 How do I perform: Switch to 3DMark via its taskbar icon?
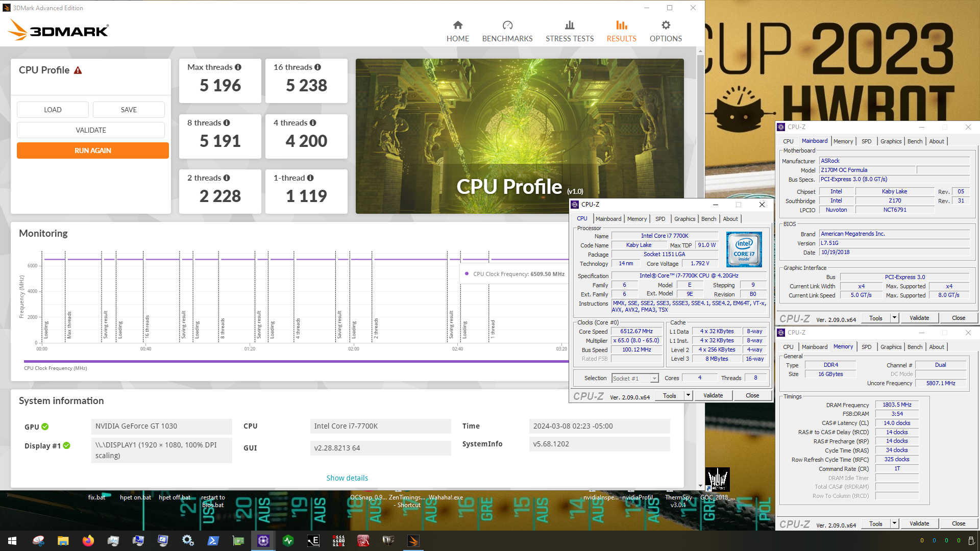[x=413, y=540]
